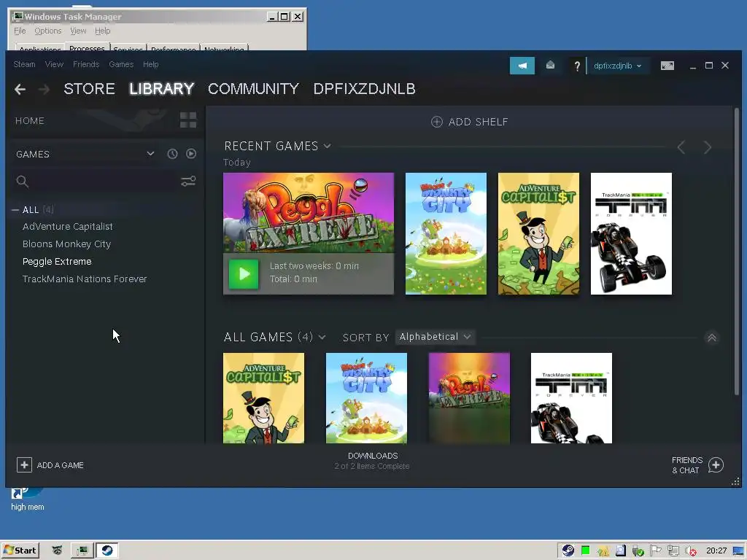
Task: Select Peggle Extreme in sidebar list
Action: [x=57, y=262]
